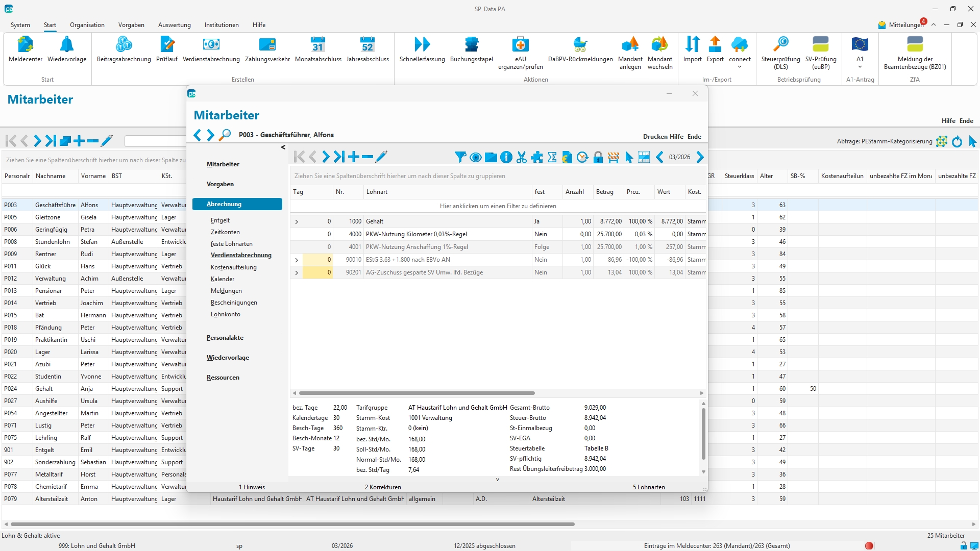Click the sigma sum icon

pyautogui.click(x=552, y=157)
